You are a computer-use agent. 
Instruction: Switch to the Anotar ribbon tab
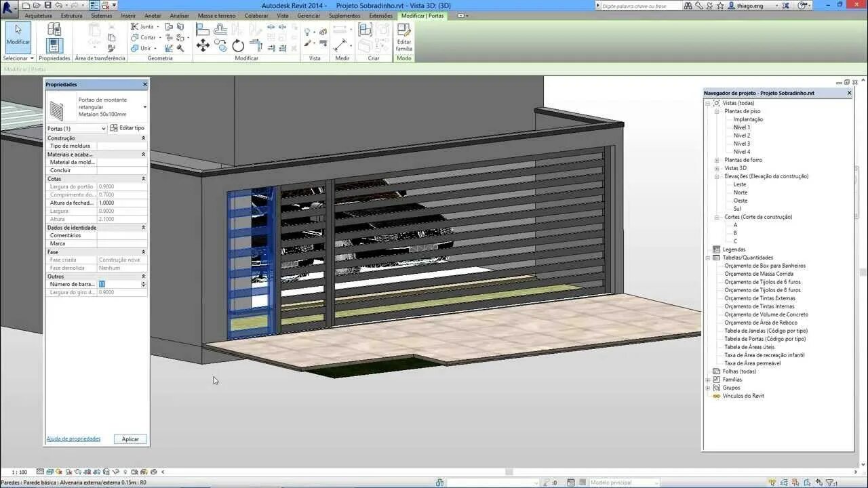[x=153, y=16]
